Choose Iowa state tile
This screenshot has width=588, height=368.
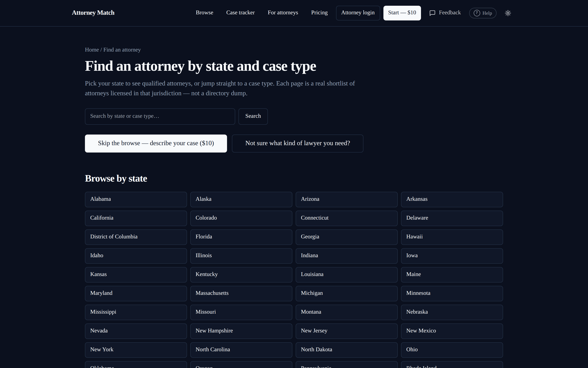tap(452, 256)
